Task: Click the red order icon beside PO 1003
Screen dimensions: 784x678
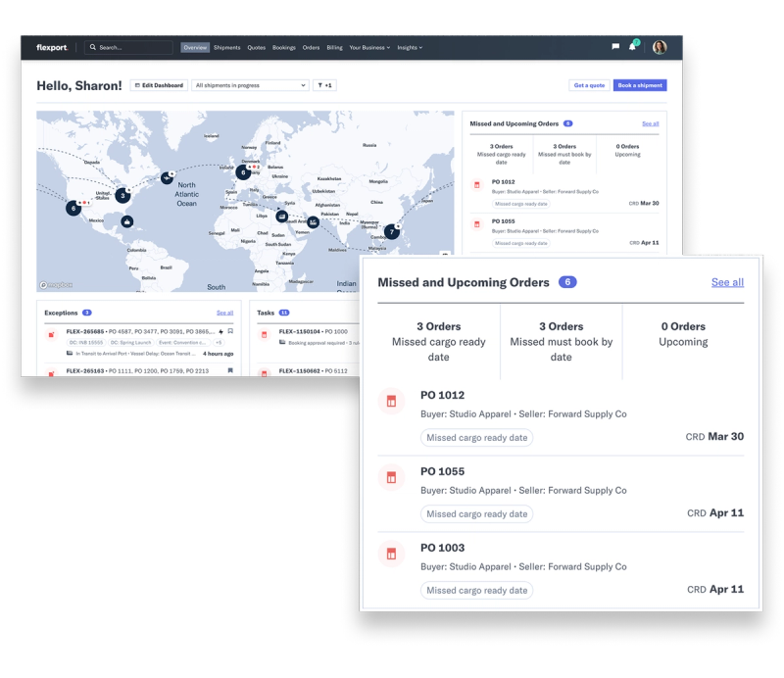Action: pyautogui.click(x=391, y=554)
